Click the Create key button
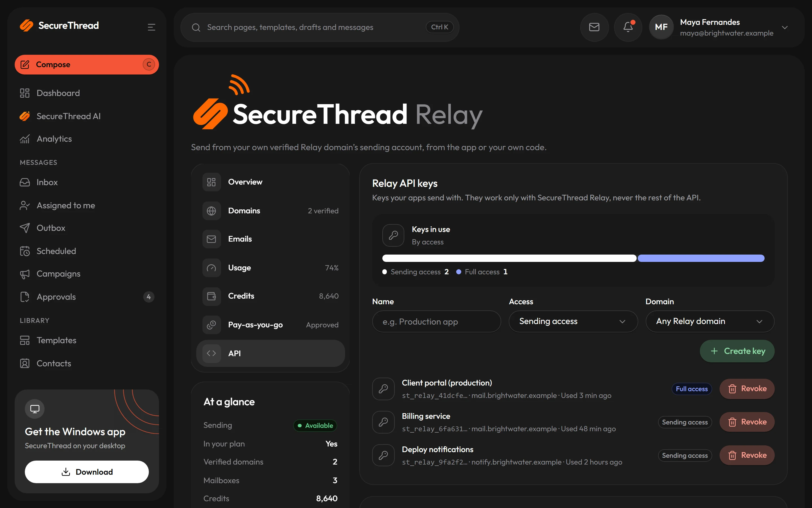Screen dimensions: 812x508 pos(737,351)
